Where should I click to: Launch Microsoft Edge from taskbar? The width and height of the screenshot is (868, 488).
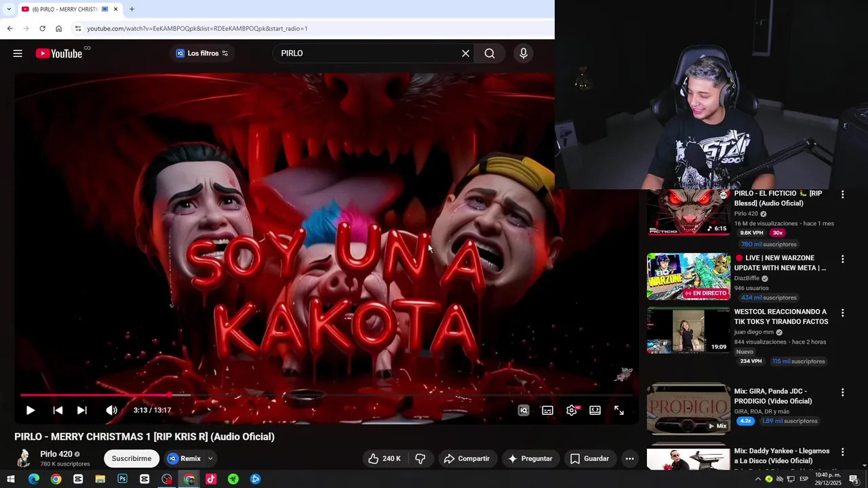tap(34, 479)
